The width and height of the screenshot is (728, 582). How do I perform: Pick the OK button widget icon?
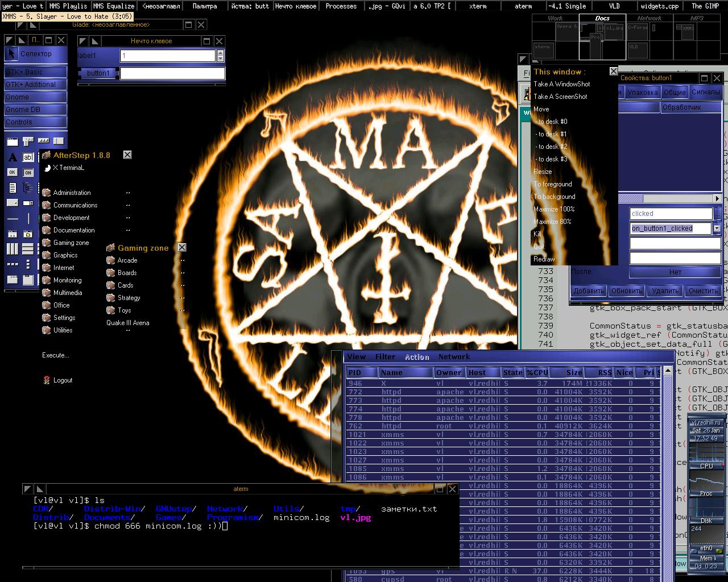(x=13, y=172)
